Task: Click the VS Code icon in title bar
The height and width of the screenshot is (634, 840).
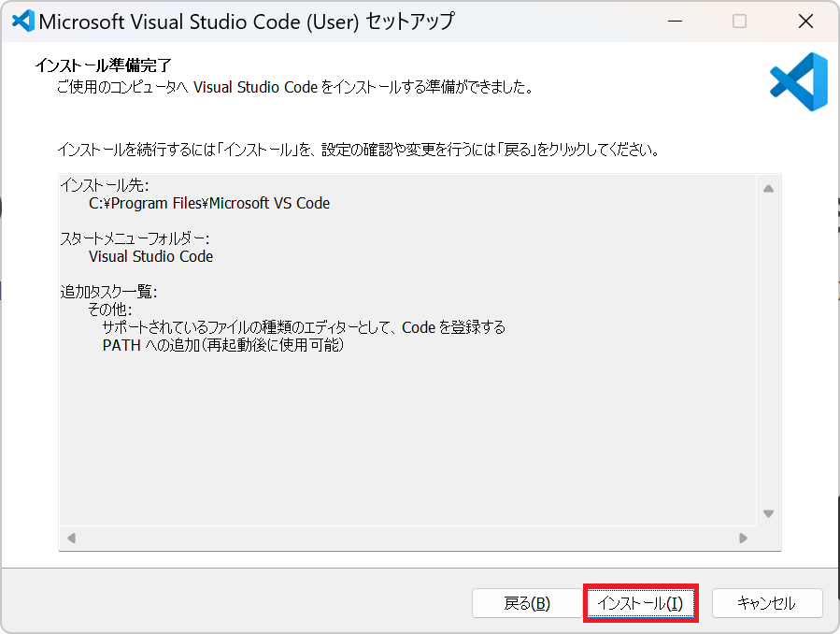Action: pyautogui.click(x=22, y=22)
